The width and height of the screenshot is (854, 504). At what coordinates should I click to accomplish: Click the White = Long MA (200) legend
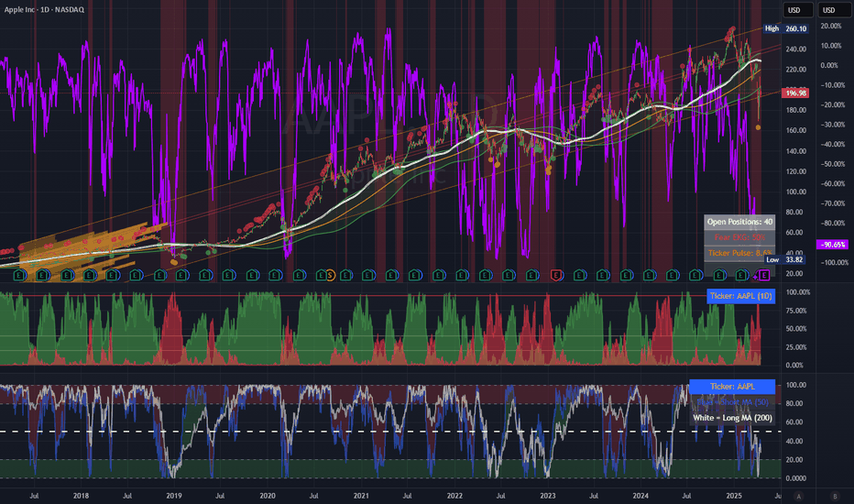(732, 418)
